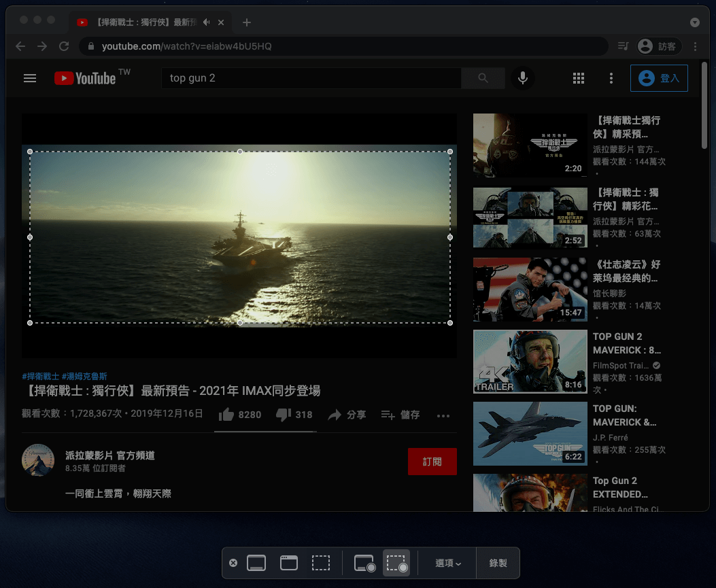The image size is (716, 588).
Task: Open Chrome's three-dot menu
Action: pos(695,46)
